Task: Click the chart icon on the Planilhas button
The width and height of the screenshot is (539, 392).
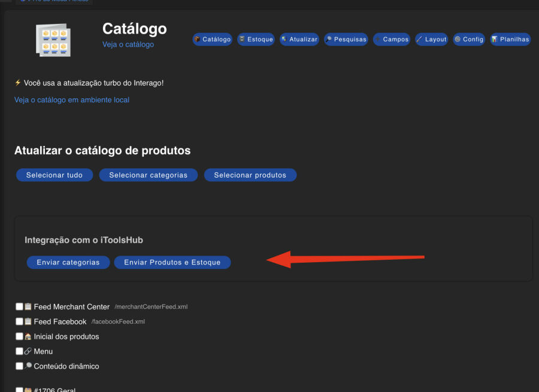Action: (x=493, y=39)
